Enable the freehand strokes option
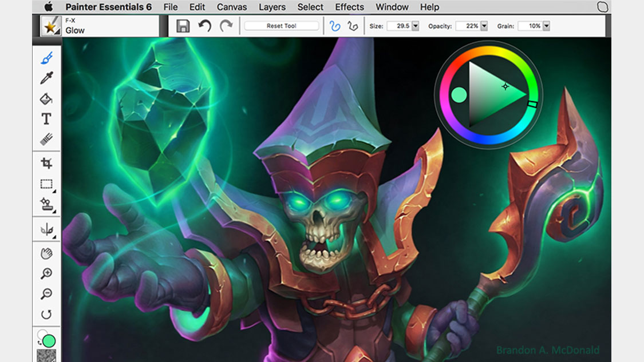 [x=335, y=26]
